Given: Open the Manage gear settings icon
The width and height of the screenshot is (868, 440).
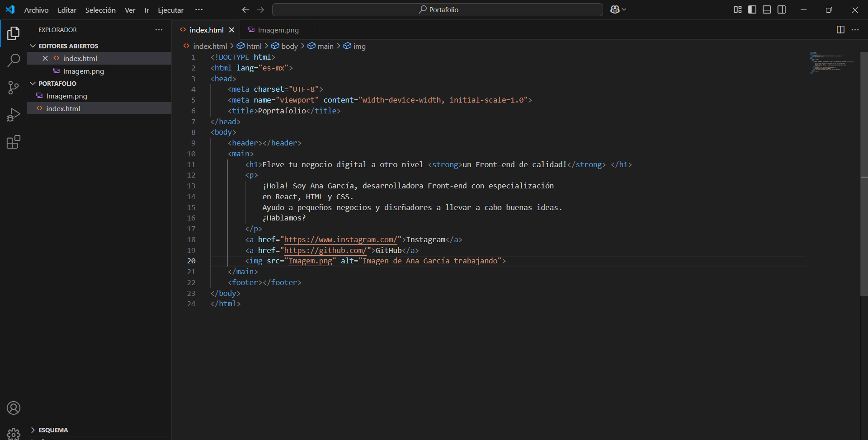Looking at the screenshot, I should point(14,434).
